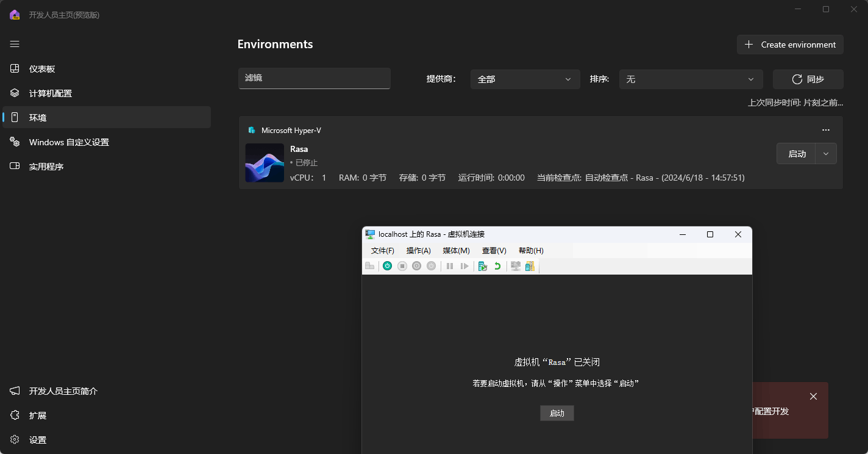Open Windows 自定义设置 page
Image resolution: width=868 pixels, height=454 pixels.
pos(107,142)
